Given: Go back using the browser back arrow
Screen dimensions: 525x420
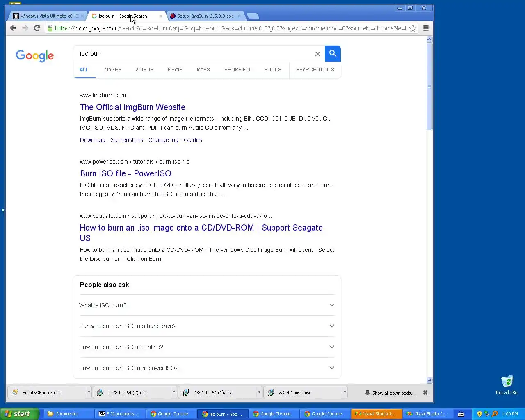Looking at the screenshot, I should 13,28.
